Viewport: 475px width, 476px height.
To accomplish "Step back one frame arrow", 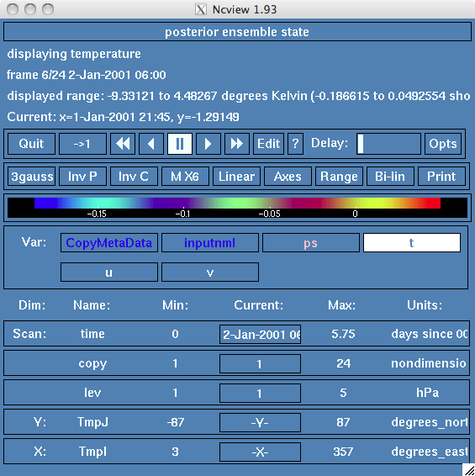I will [x=151, y=144].
